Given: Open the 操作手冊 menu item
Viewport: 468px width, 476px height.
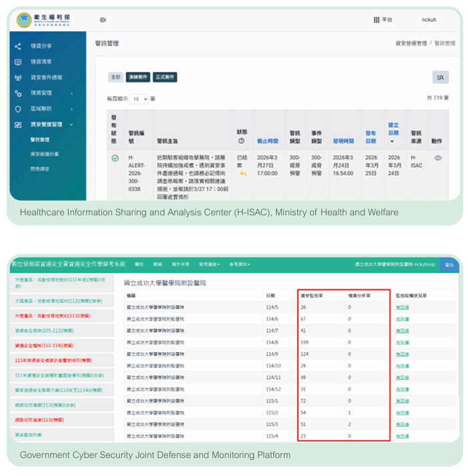Looking at the screenshot, I should click(x=180, y=265).
